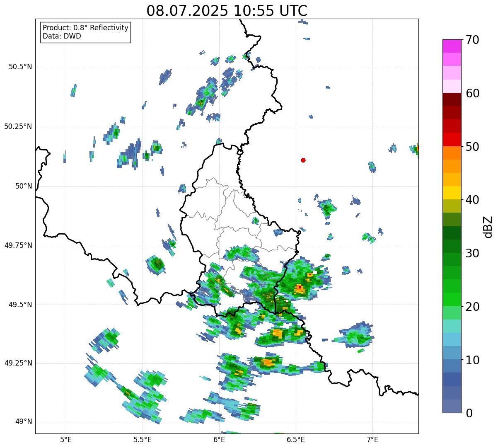Click the plot title 08.07.2025 10:55 UTC

pyautogui.click(x=227, y=11)
